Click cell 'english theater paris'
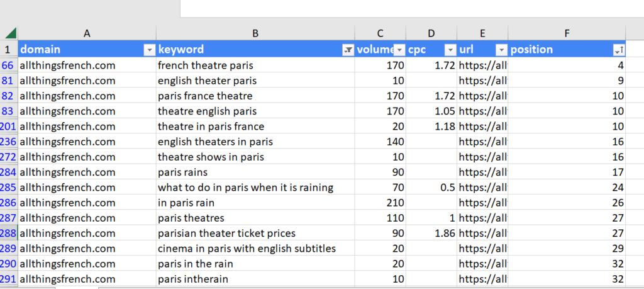Image resolution: width=644 pixels, height=289 pixels. click(x=255, y=81)
